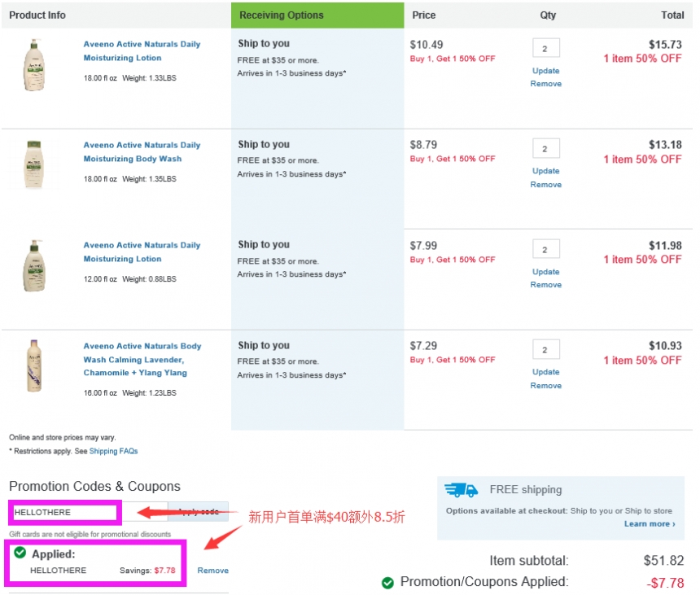Click the -$7.78 promotion discount amount
Image resolution: width=700 pixels, height=595 pixels.
click(665, 583)
